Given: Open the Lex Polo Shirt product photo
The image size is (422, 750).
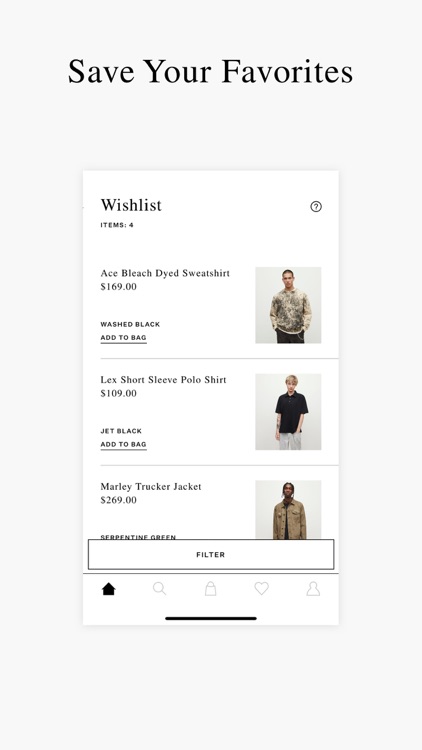Looking at the screenshot, I should (288, 412).
